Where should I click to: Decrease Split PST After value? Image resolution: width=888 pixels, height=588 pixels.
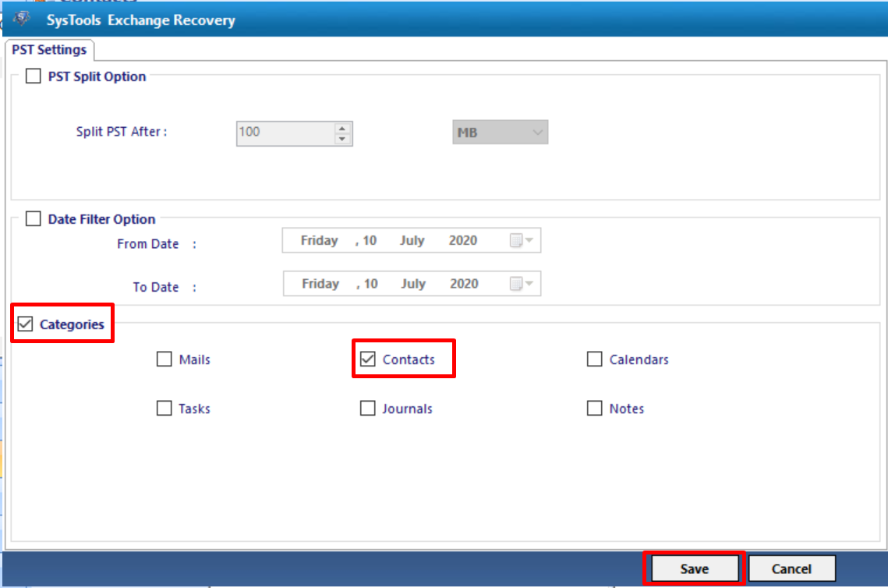pos(342,139)
